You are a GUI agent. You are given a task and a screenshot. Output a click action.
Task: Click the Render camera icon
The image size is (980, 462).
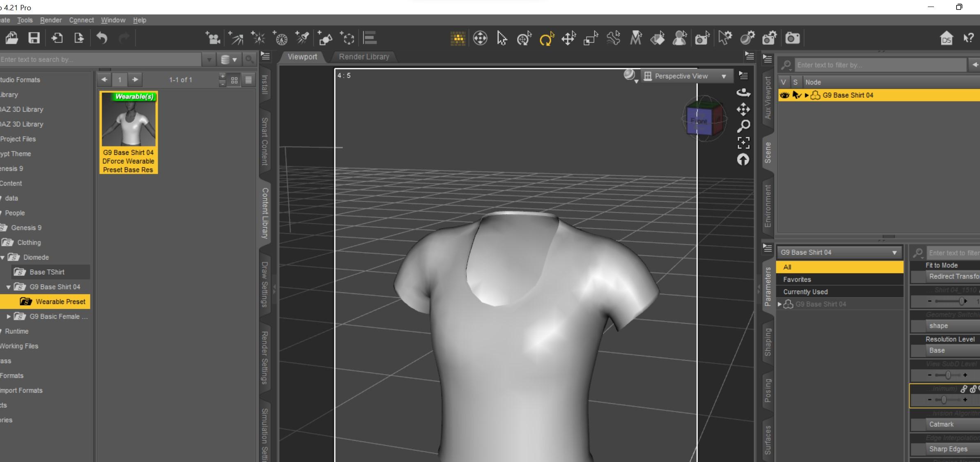point(792,38)
